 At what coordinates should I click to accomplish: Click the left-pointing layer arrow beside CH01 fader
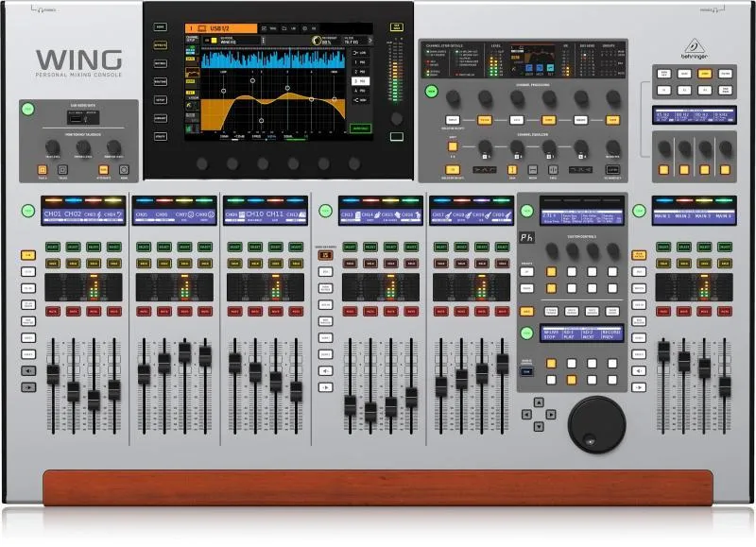[x=28, y=370]
